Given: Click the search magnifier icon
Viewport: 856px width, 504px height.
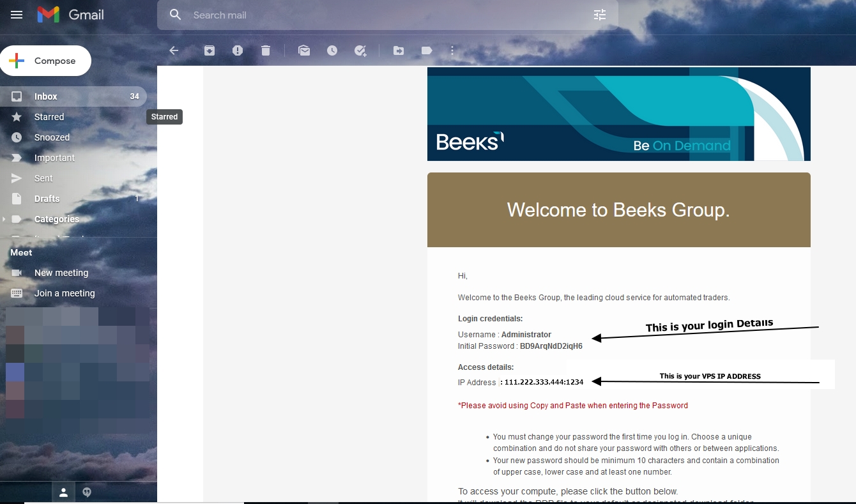Looking at the screenshot, I should coord(175,15).
